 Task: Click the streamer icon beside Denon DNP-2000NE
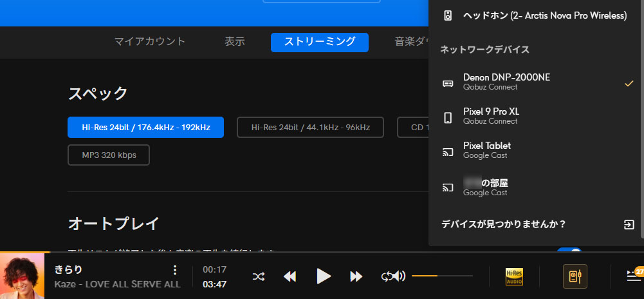click(x=448, y=84)
